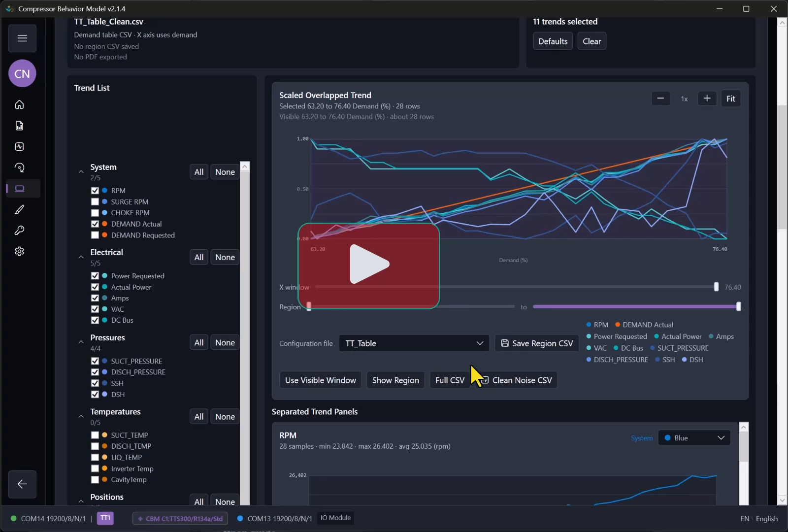
Task: Click the X window slider handle
Action: 716,287
